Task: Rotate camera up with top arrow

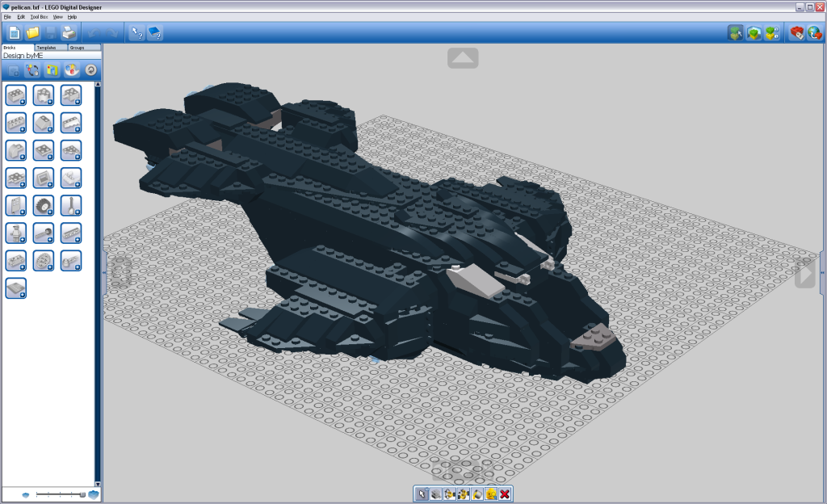Action: pos(463,58)
